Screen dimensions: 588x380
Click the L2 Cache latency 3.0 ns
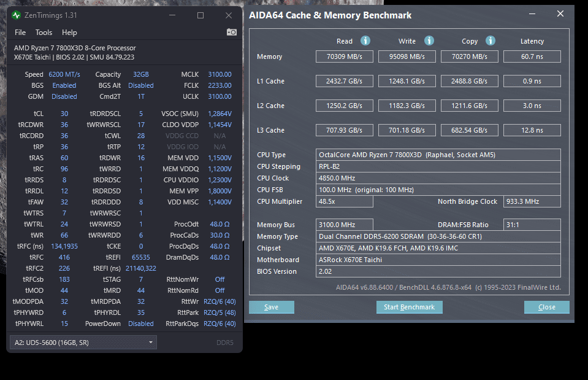coord(532,106)
